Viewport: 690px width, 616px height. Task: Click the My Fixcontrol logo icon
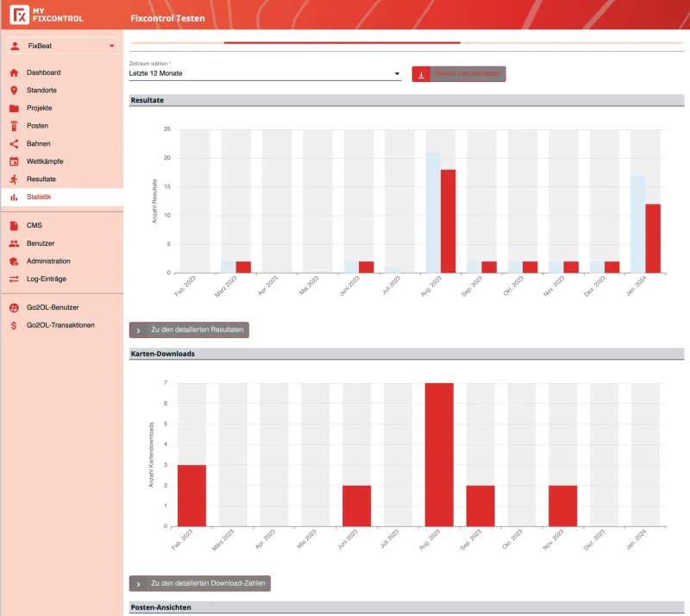[x=19, y=15]
